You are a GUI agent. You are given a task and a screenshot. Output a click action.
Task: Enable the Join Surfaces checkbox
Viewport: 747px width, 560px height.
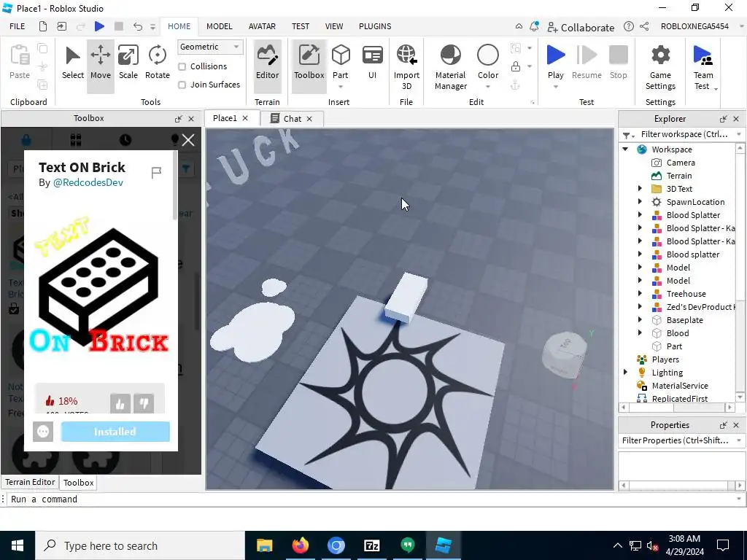[x=182, y=85]
